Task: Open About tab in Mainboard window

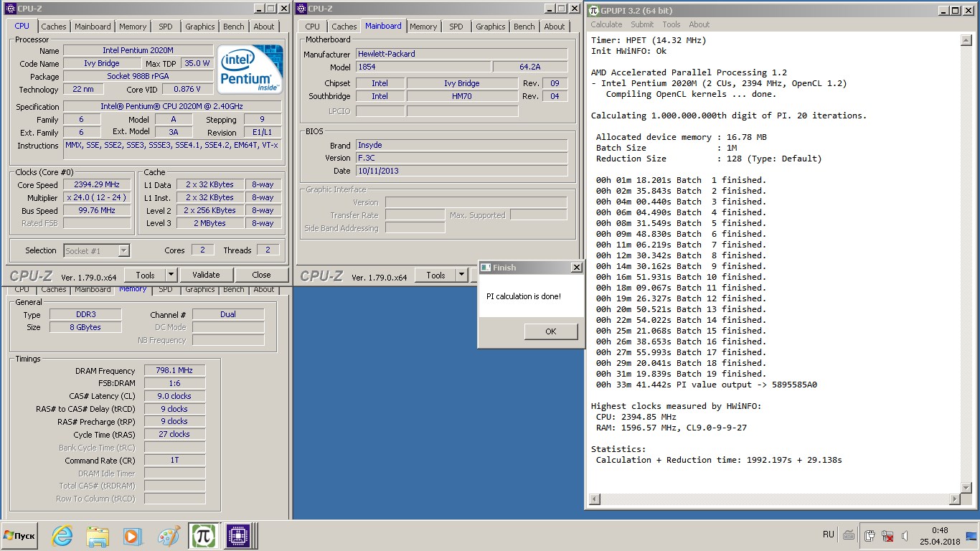Action: pos(555,27)
